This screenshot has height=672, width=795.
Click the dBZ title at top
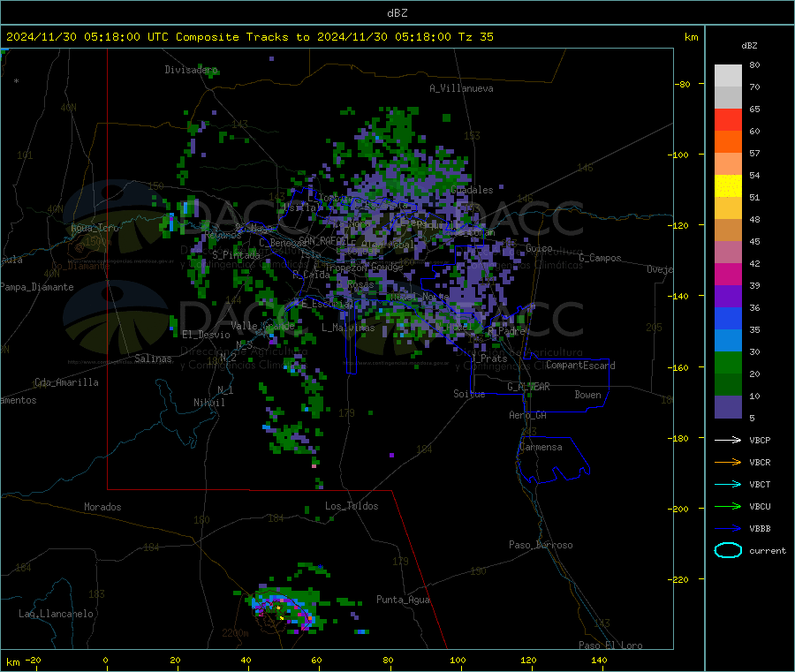click(x=397, y=13)
